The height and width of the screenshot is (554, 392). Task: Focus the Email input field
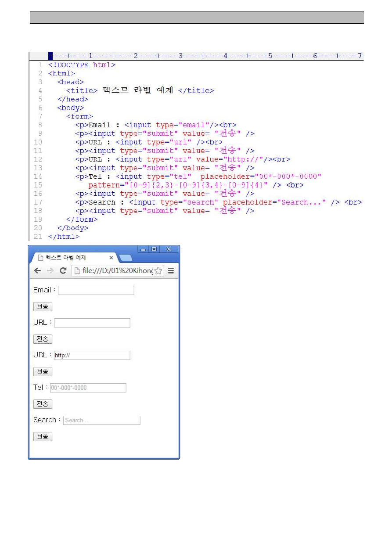pos(96,291)
